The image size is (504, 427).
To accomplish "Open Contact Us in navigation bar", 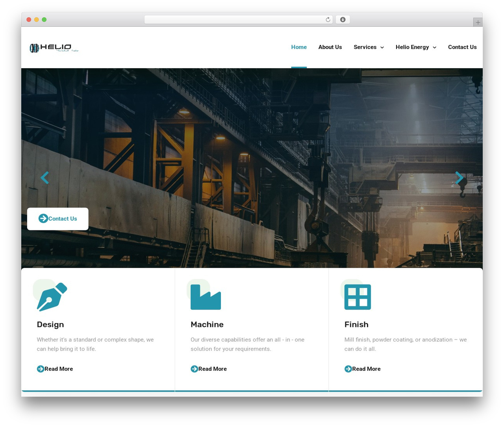I will pyautogui.click(x=462, y=47).
